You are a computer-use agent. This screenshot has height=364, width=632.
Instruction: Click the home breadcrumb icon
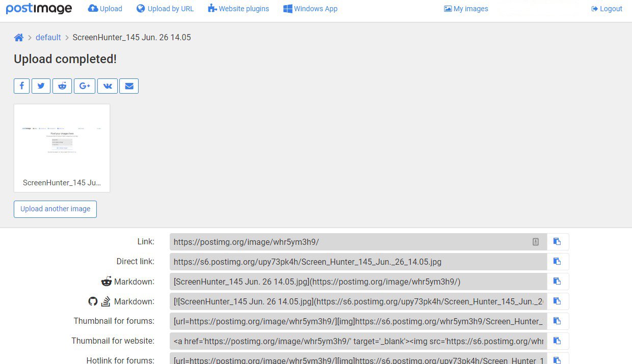click(19, 37)
